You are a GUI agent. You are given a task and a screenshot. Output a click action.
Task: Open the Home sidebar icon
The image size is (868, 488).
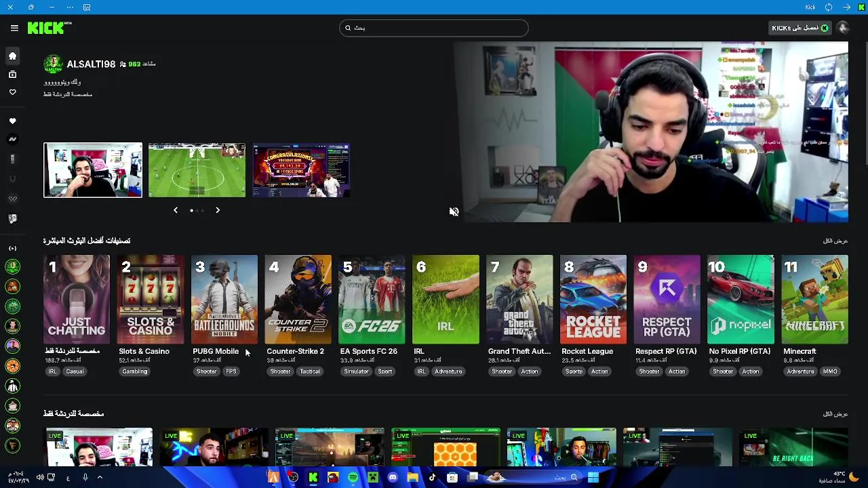coord(12,56)
